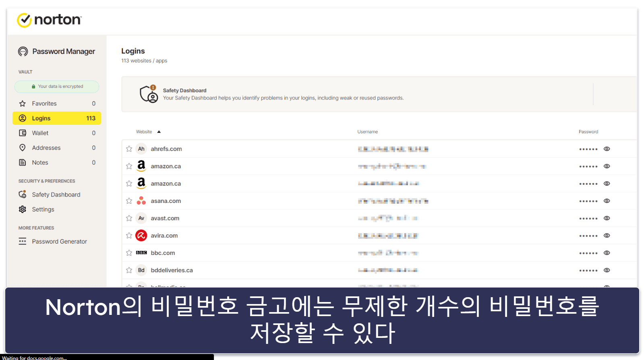Favorite the first amazon.ca login
The image size is (644, 360).
click(129, 166)
